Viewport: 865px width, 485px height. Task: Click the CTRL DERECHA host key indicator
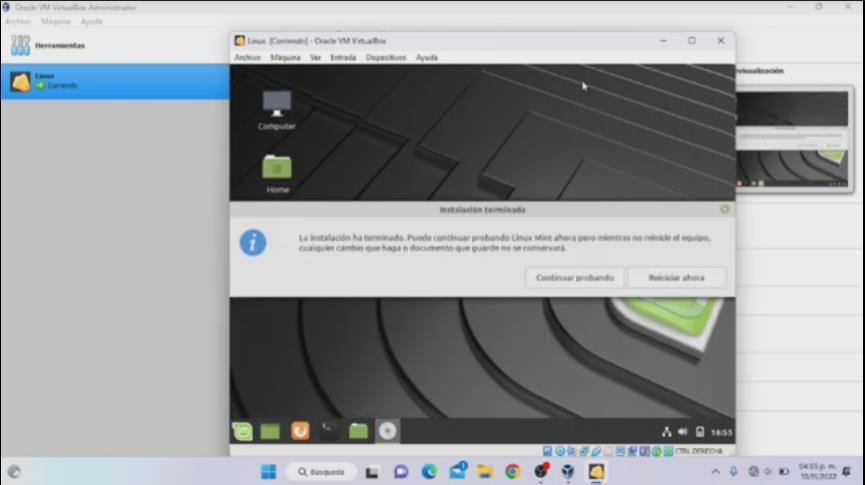[698, 451]
